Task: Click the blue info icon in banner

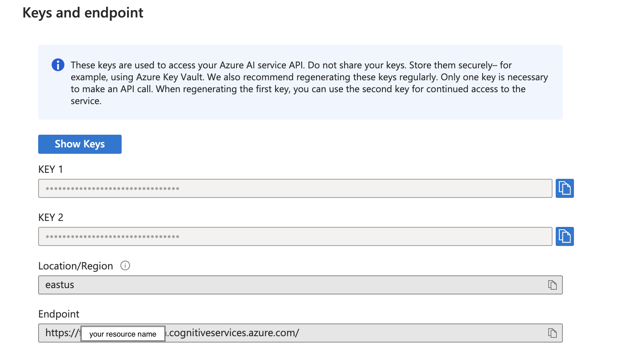Action: (x=58, y=65)
